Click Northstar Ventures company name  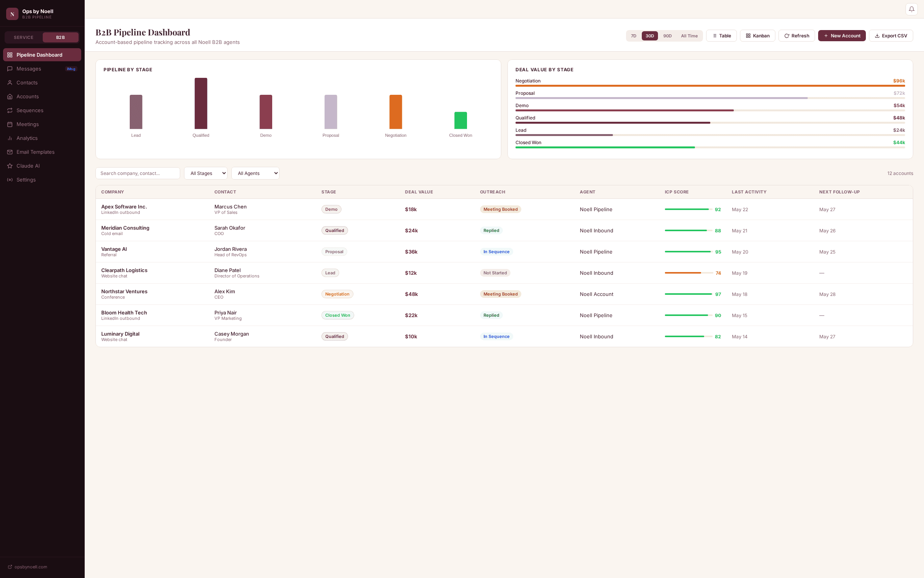124,292
